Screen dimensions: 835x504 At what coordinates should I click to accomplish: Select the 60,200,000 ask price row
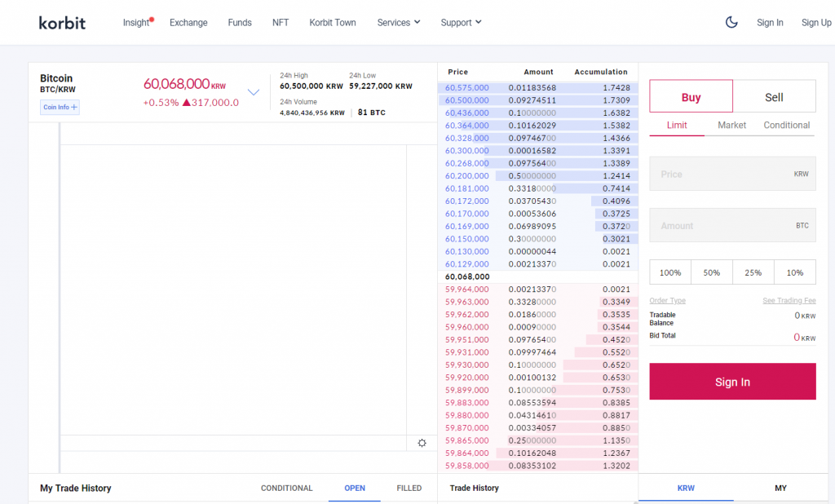538,176
